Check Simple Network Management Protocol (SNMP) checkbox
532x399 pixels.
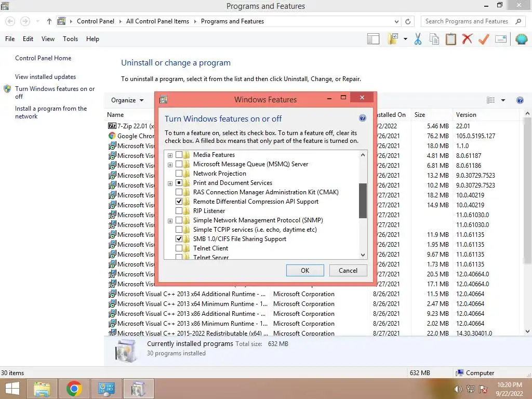click(179, 220)
